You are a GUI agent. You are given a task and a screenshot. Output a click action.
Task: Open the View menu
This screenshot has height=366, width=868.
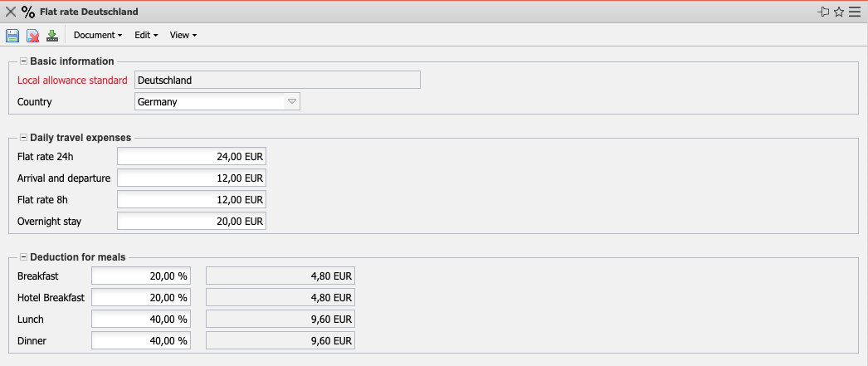(x=183, y=35)
